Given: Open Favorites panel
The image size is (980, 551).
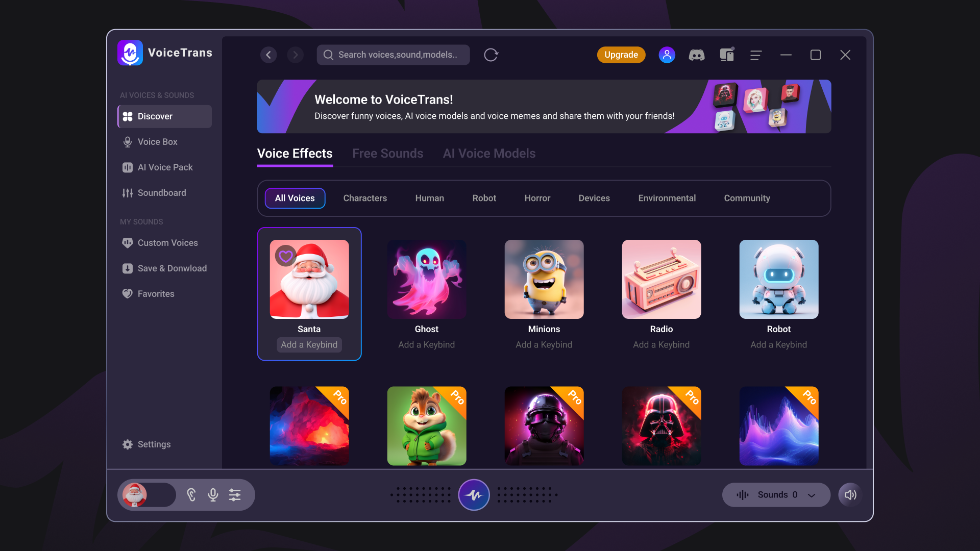Looking at the screenshot, I should click(x=156, y=294).
